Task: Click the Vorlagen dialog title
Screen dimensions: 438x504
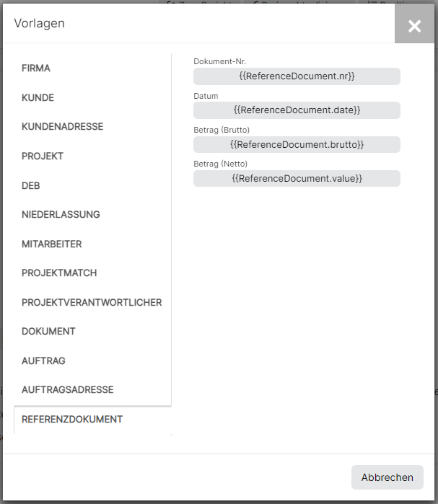Action: point(39,23)
